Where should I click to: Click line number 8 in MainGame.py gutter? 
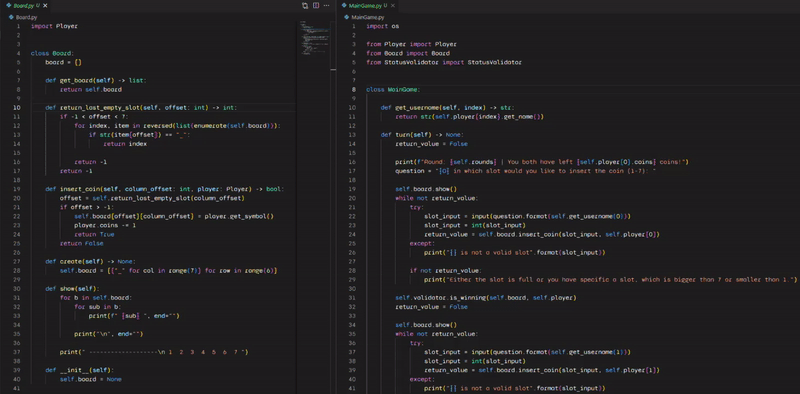354,89
